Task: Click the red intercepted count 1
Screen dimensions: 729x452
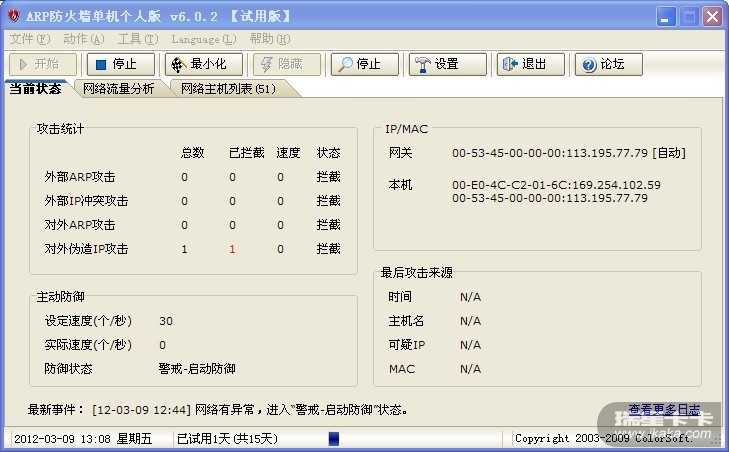Action: point(232,249)
